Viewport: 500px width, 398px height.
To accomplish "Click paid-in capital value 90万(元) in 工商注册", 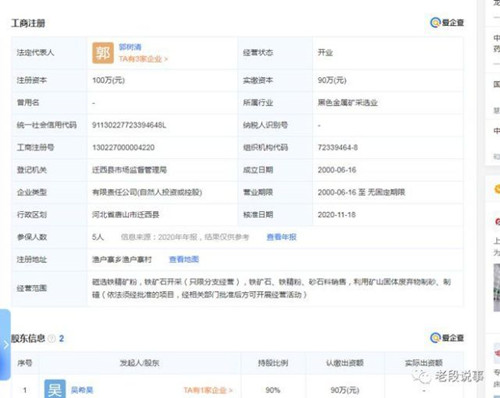I will pos(332,80).
